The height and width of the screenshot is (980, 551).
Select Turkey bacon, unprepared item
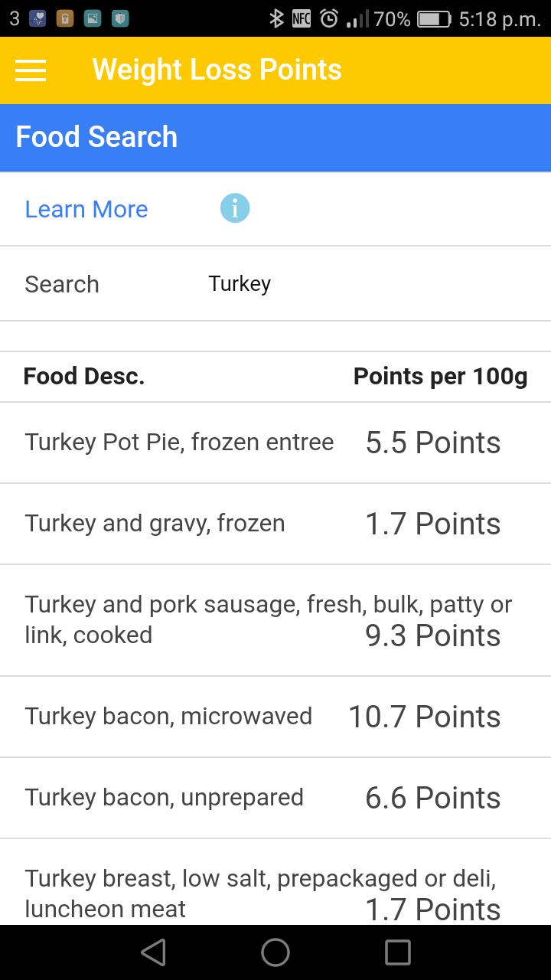[x=275, y=798]
